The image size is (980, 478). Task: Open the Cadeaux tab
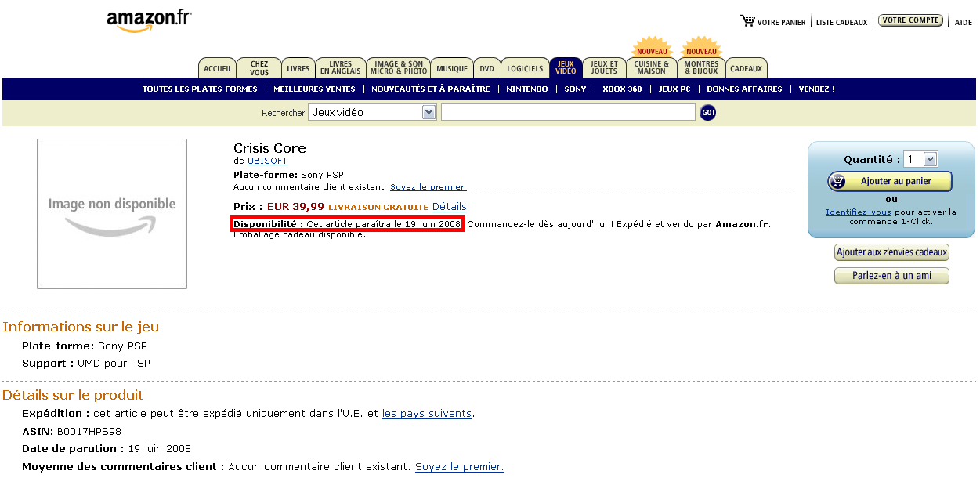[x=747, y=68]
